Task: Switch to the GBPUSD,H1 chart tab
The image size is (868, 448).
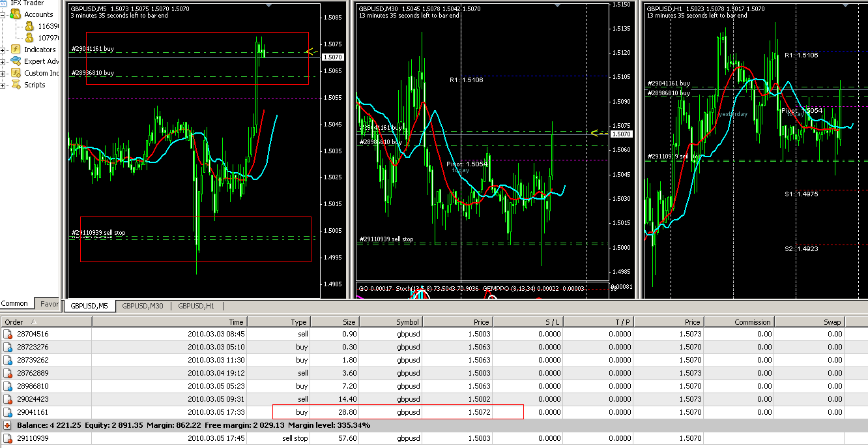Action: click(x=196, y=306)
